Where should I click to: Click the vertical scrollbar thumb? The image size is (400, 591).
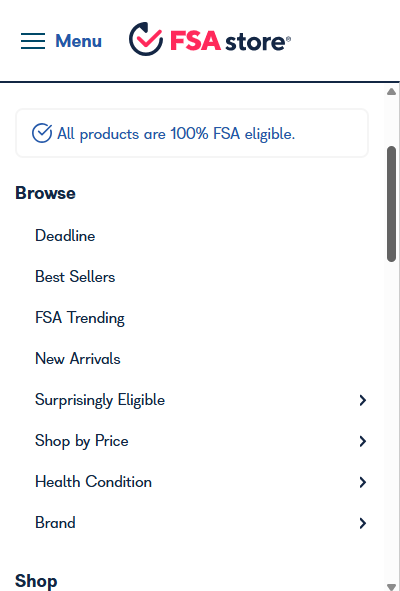click(x=391, y=204)
